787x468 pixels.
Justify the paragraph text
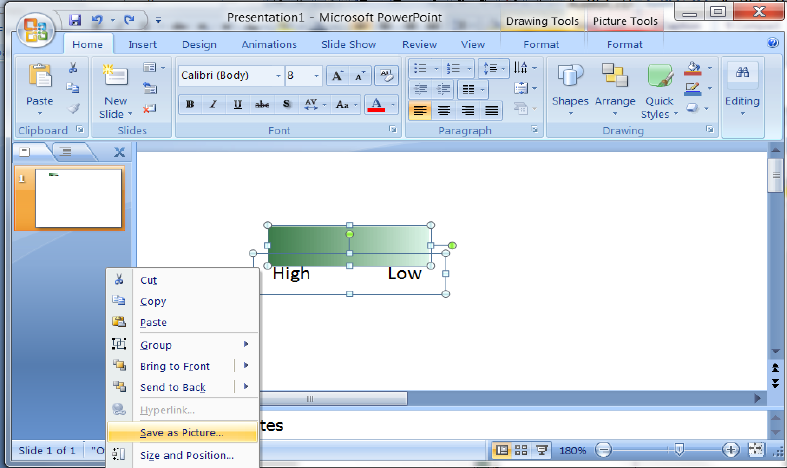pyautogui.click(x=491, y=110)
